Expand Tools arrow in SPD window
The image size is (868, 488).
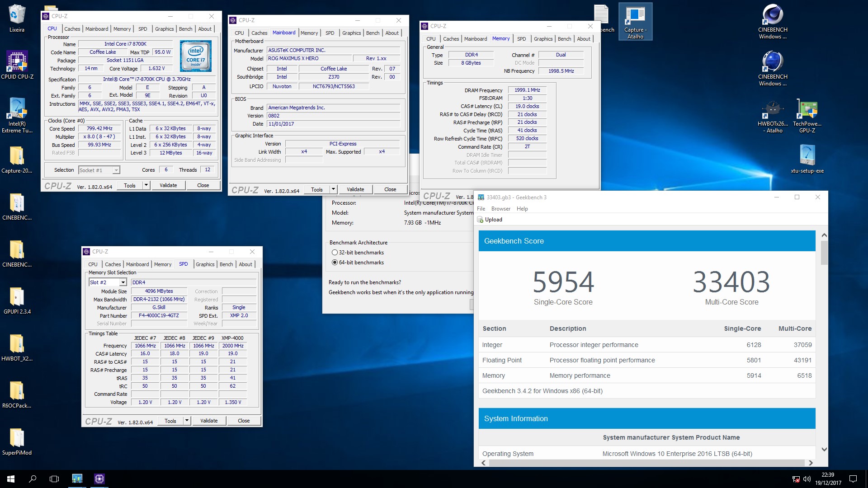(187, 421)
